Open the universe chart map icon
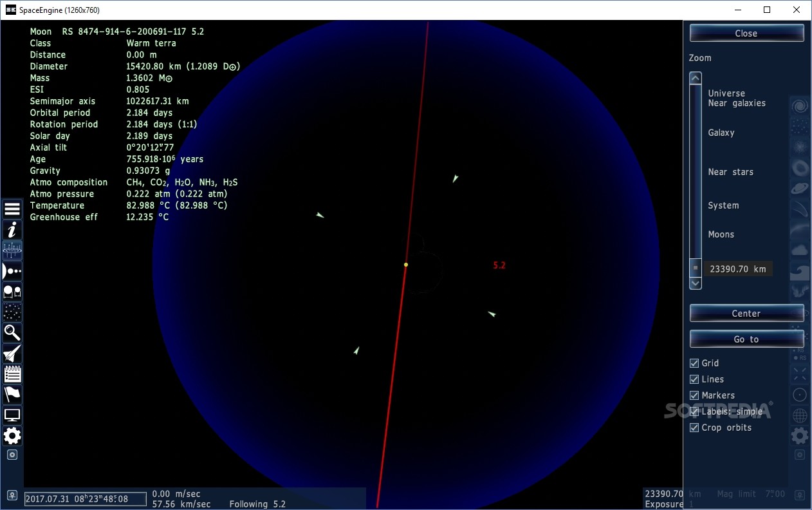 (x=12, y=250)
